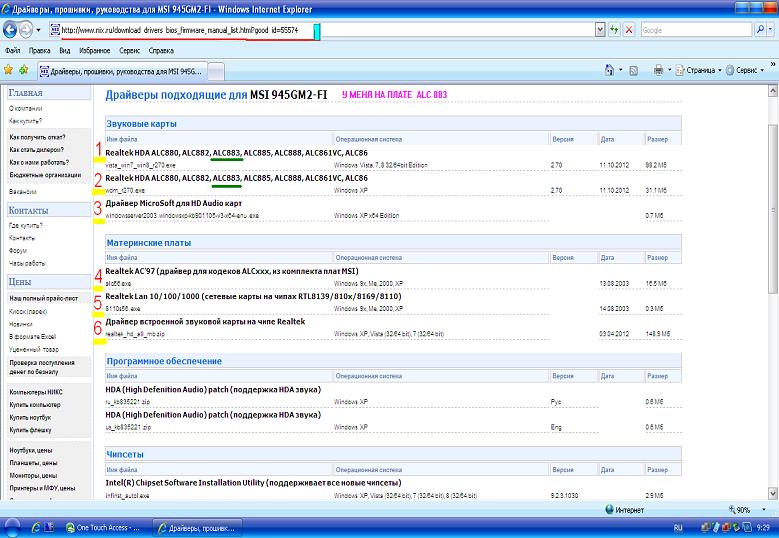This screenshot has width=779, height=538.
Task: Open the Справка menu
Action: click(161, 50)
